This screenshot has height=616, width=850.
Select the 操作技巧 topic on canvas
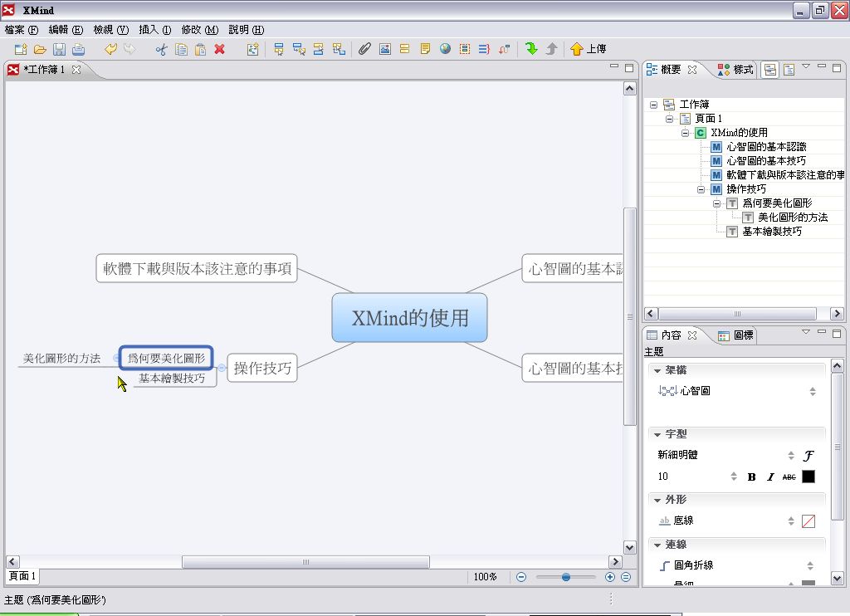coord(262,369)
